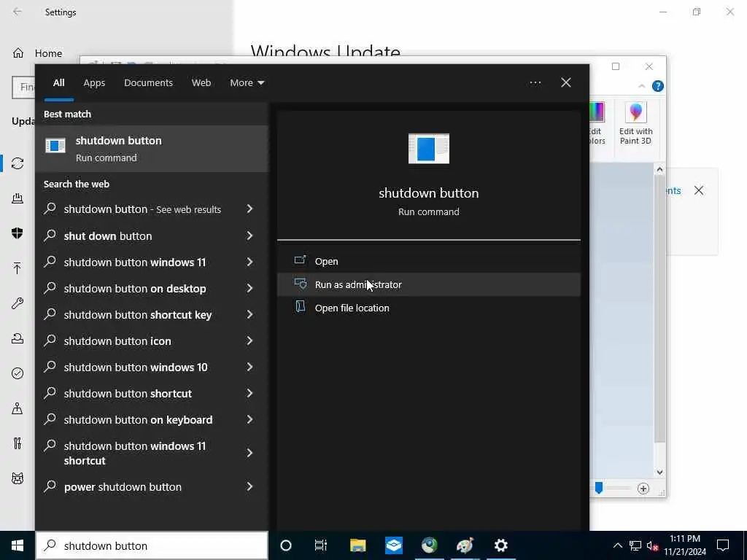Screen dimensions: 747x560
Task: Open the notification Action Center
Action: (723, 545)
